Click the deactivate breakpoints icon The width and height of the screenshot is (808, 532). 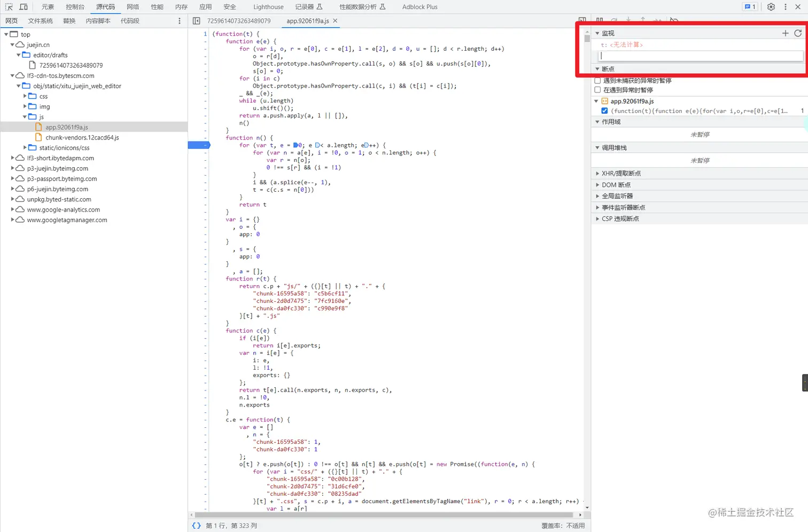pos(674,20)
